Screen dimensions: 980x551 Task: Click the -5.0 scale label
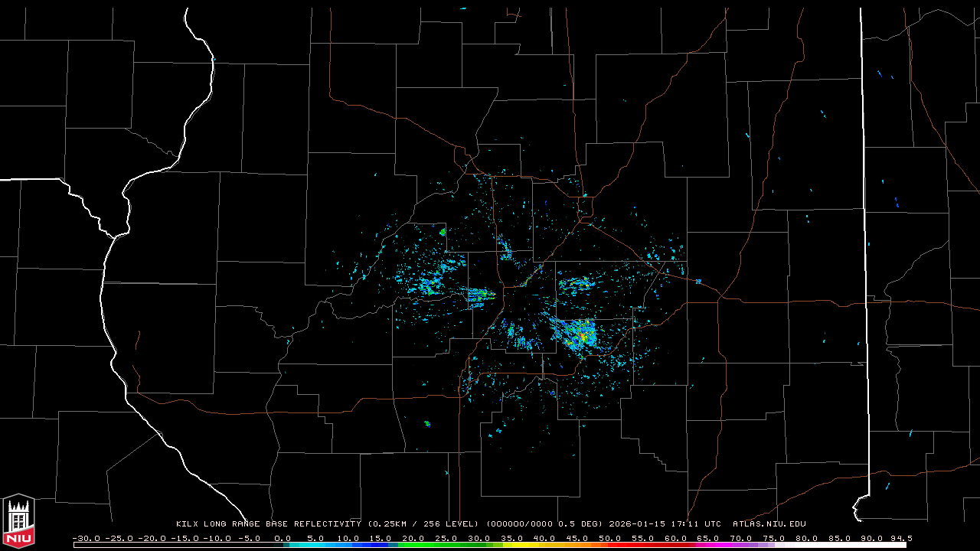(x=247, y=538)
